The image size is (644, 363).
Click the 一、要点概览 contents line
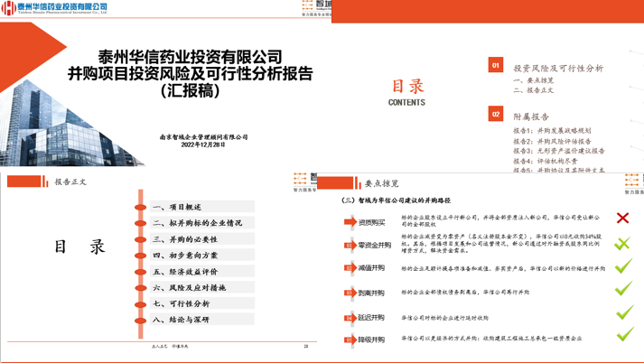(534, 80)
